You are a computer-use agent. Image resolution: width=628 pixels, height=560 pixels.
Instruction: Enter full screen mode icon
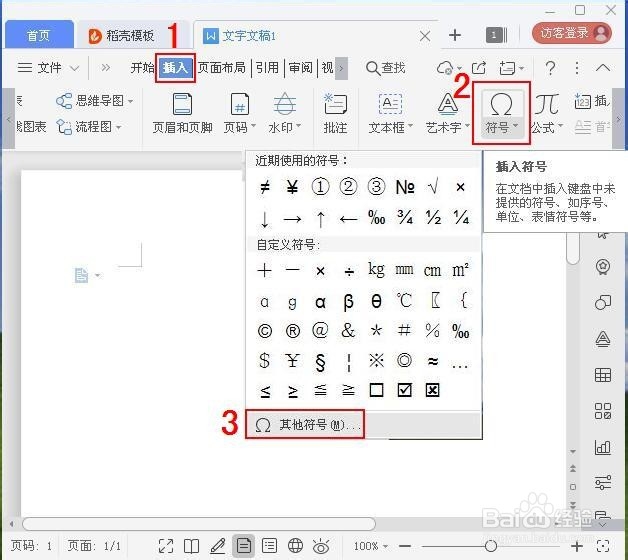(x=165, y=546)
